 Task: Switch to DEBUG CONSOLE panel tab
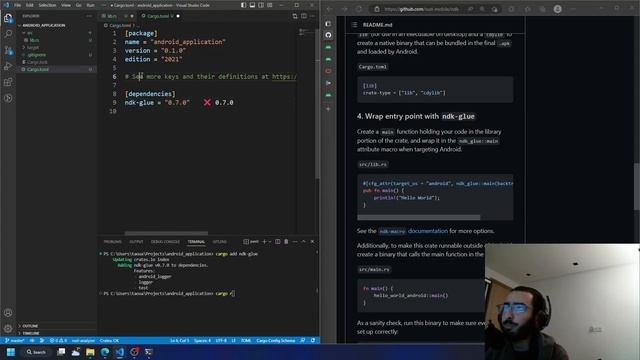[x=165, y=242]
